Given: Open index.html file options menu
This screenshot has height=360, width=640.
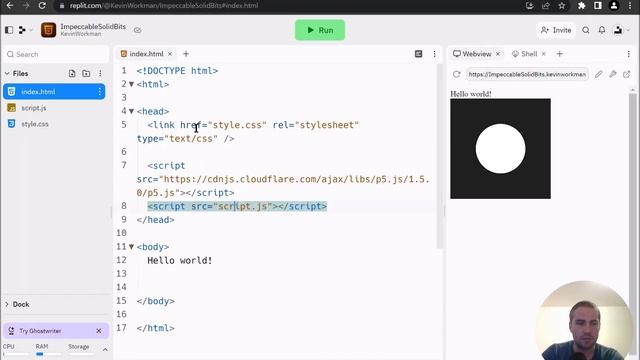Looking at the screenshot, I should tap(99, 92).
